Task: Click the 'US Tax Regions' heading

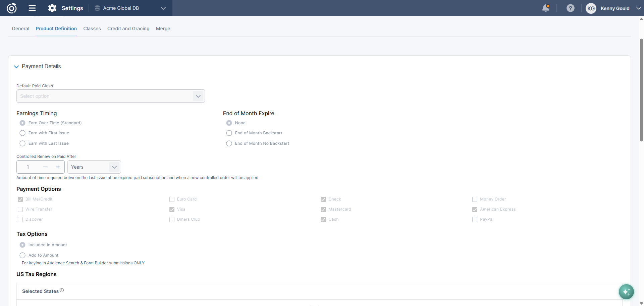Action: [37, 274]
